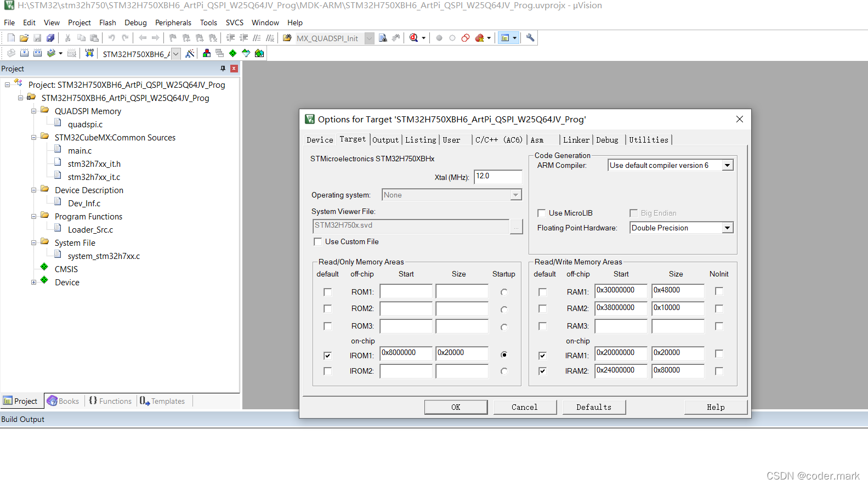Click the Translate file icon
Screen dimensions: 868x485
11,53
